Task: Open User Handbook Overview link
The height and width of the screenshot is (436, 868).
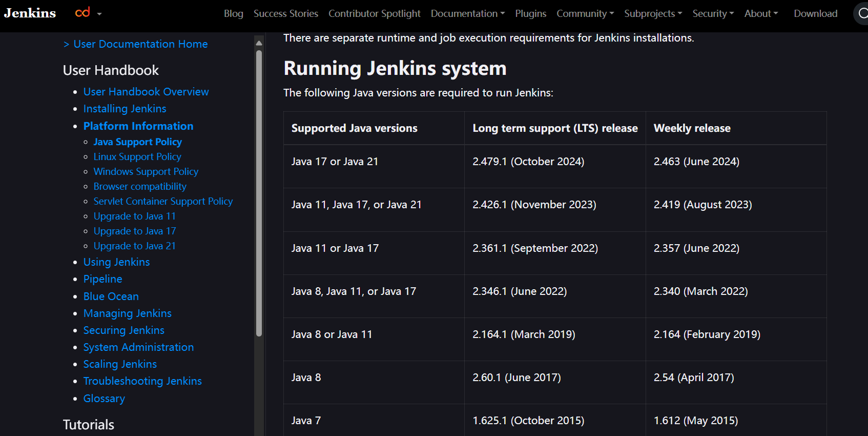Action: (x=146, y=92)
